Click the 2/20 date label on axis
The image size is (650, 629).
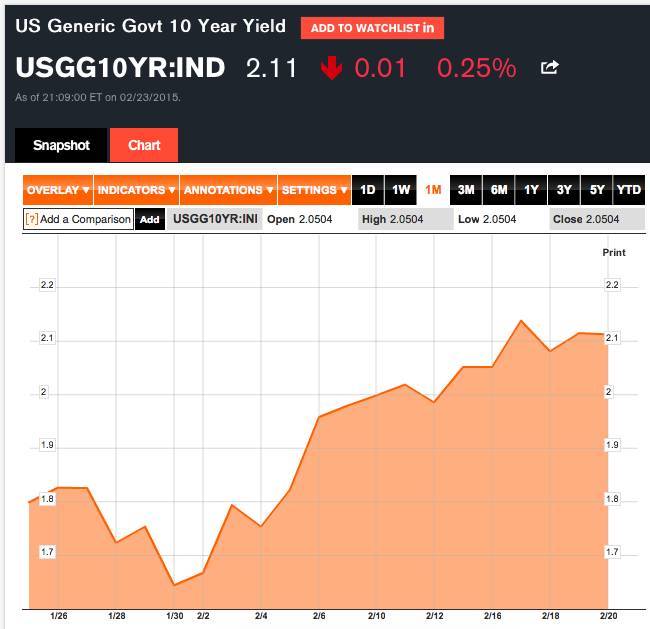click(609, 616)
